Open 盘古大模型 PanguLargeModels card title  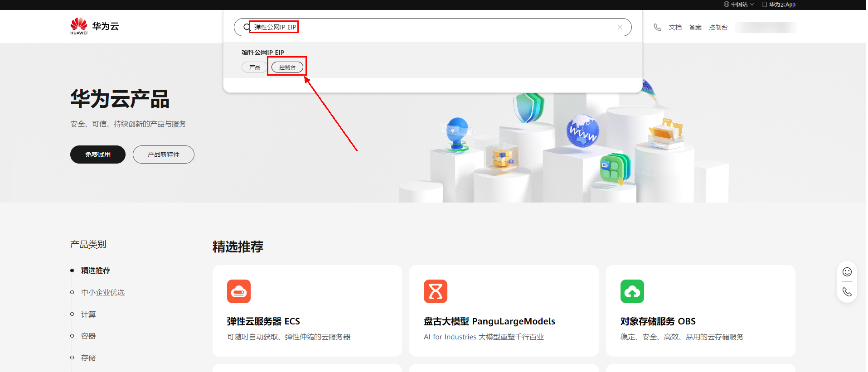pyautogui.click(x=490, y=321)
